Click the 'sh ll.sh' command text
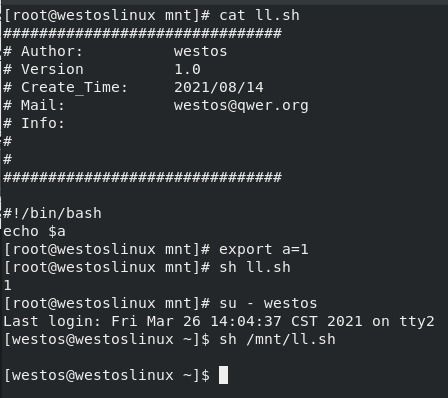 pyautogui.click(x=255, y=267)
